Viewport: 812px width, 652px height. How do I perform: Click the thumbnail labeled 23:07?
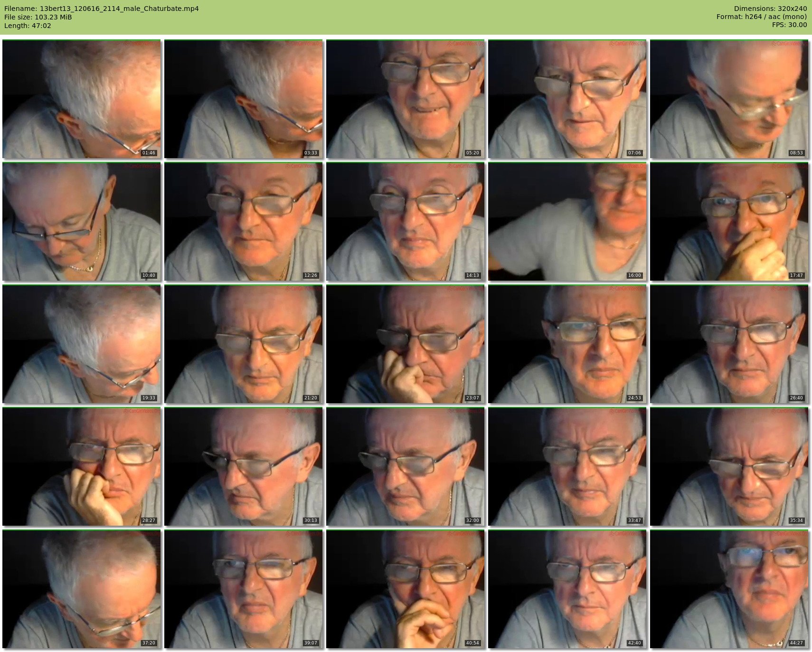tap(406, 344)
